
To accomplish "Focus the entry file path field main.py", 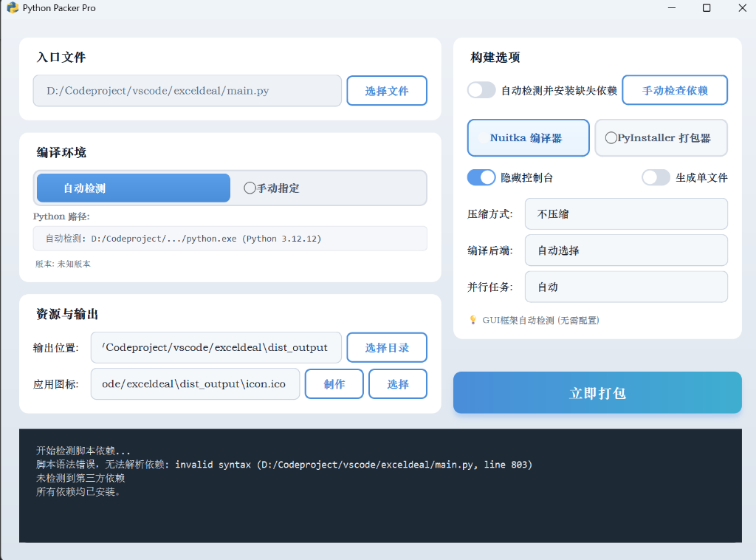I will click(187, 91).
